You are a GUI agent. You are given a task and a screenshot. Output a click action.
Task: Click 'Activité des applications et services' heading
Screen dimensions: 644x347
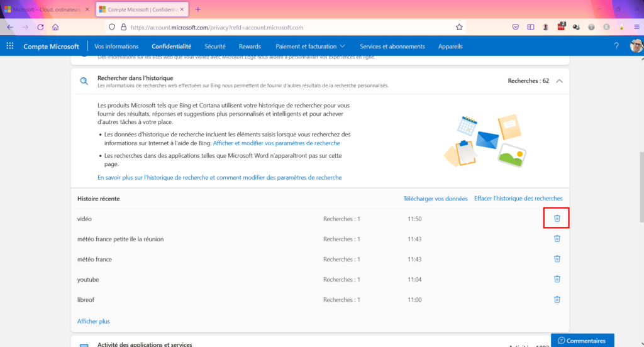click(145, 344)
